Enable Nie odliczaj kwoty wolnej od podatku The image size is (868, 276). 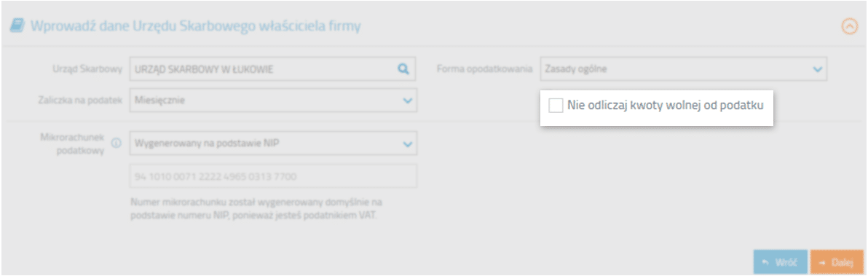click(555, 106)
